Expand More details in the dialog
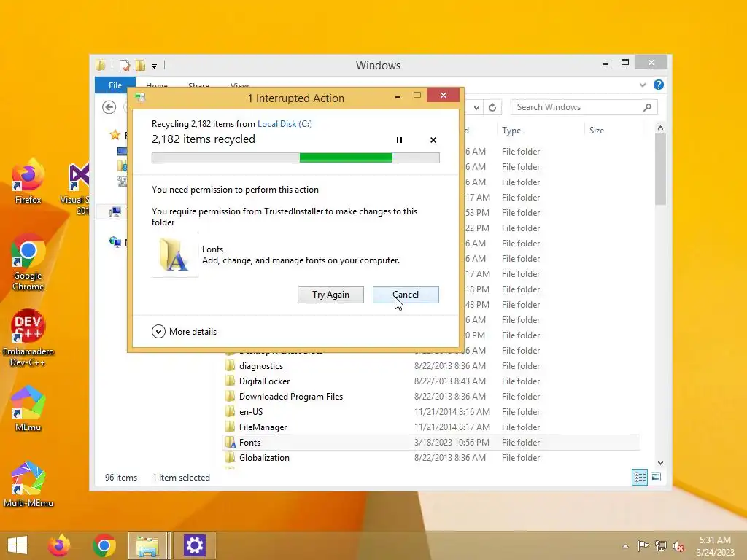This screenshot has width=747, height=560. (185, 332)
